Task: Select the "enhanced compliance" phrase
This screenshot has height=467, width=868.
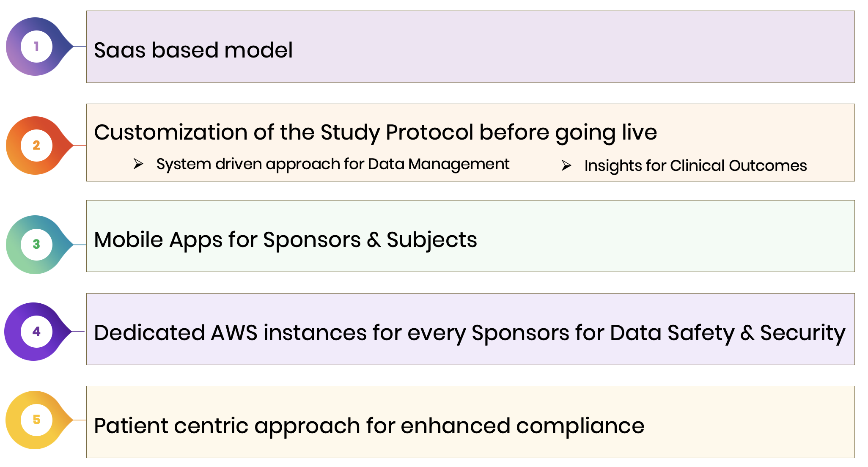Action: [522, 426]
